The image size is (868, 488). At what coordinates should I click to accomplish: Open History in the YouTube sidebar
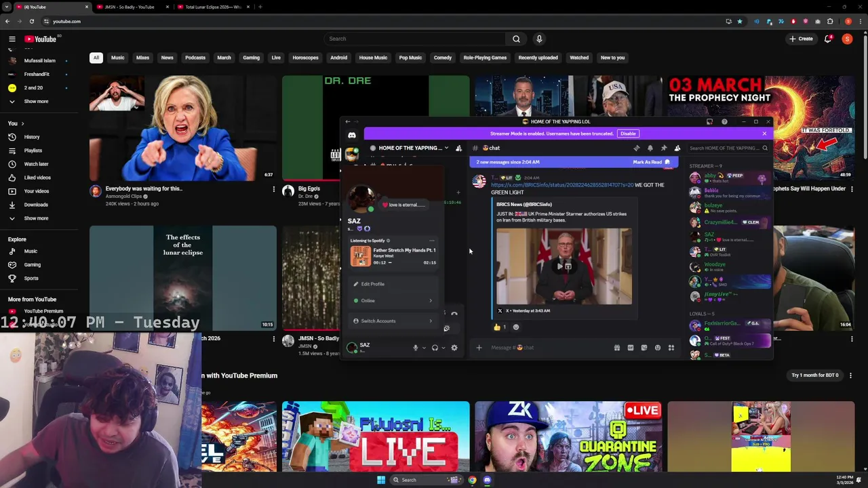tap(32, 137)
